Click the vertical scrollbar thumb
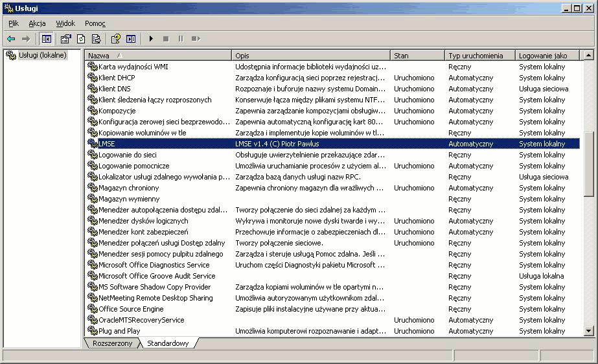Viewport: 598px width, 364px height. click(588, 165)
